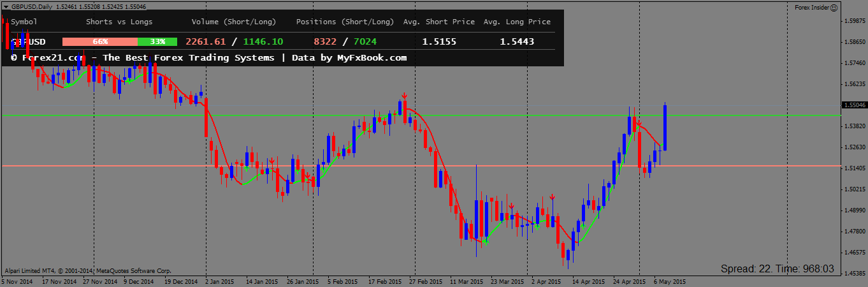
Task: Click the Volume (Short/Long) column header
Action: click(x=234, y=22)
